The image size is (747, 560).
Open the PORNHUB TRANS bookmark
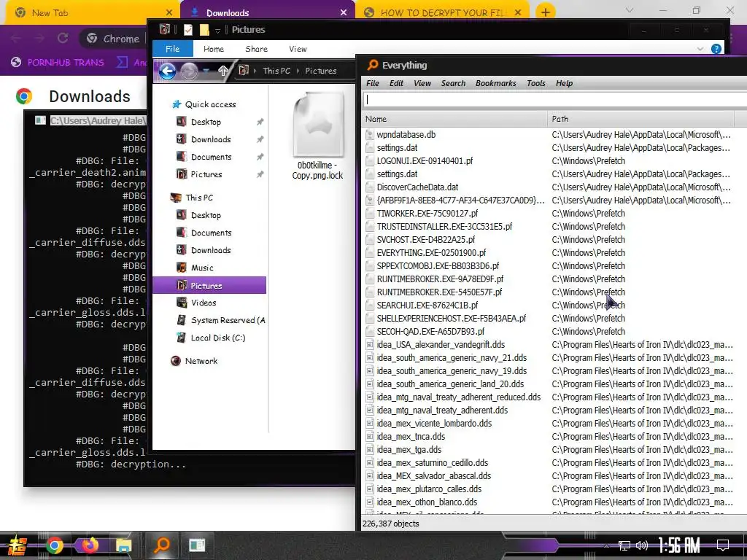tap(57, 63)
